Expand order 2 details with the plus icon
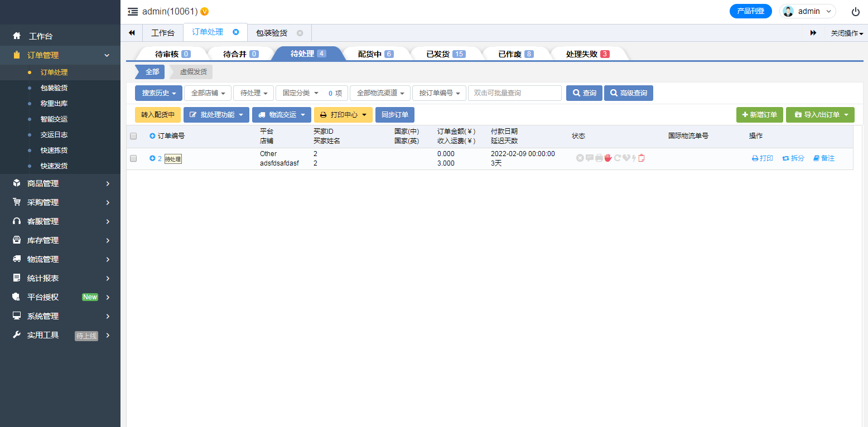Screen dimensions: 868x427 point(152,158)
